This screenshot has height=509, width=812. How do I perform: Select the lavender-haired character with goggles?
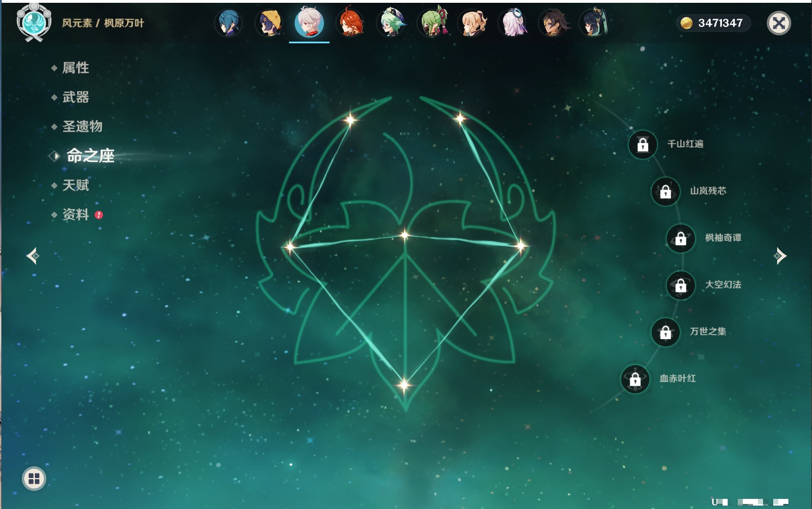513,24
